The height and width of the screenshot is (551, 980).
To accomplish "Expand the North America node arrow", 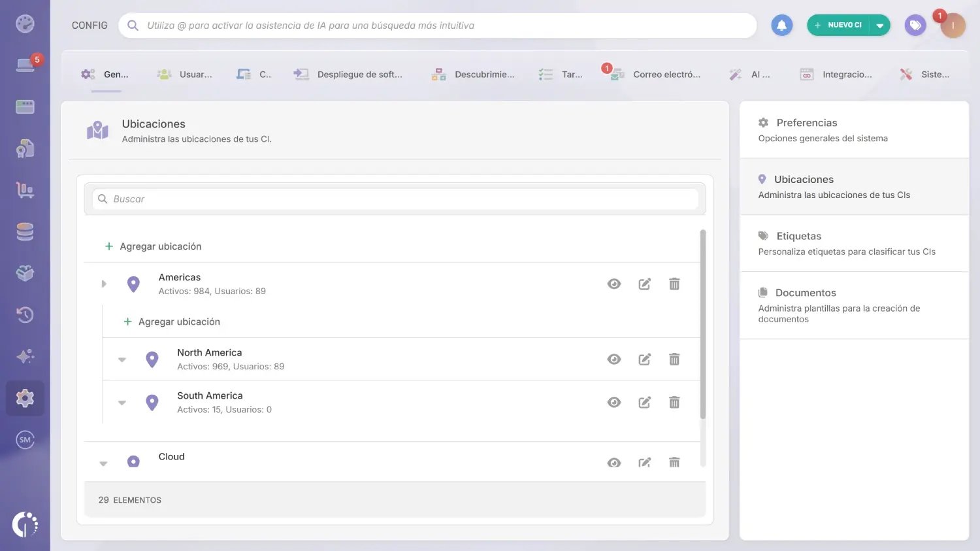I will click(122, 359).
